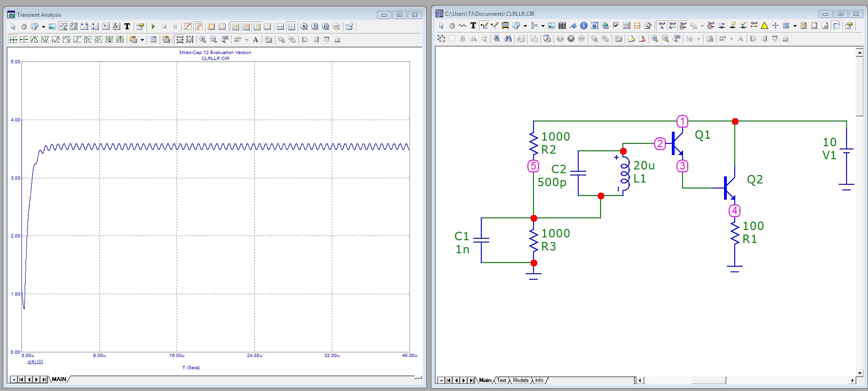Select Diagonal Wire mode in schematic toolbar
Screen dimensions: 868x391
[x=495, y=26]
